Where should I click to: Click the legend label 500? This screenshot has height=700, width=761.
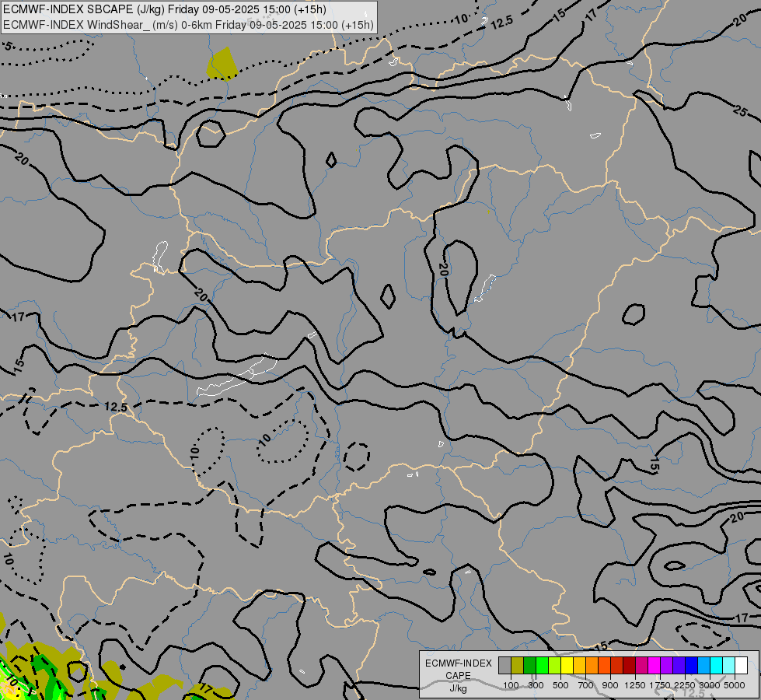[x=560, y=685]
